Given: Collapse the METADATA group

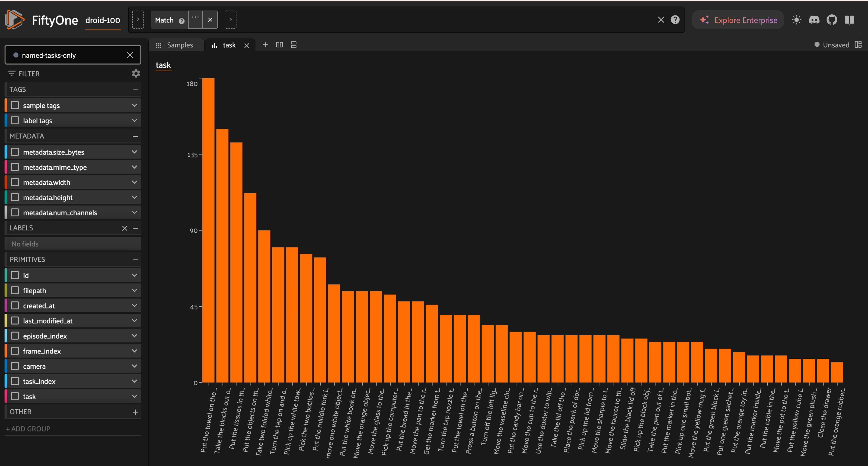Looking at the screenshot, I should coord(135,136).
